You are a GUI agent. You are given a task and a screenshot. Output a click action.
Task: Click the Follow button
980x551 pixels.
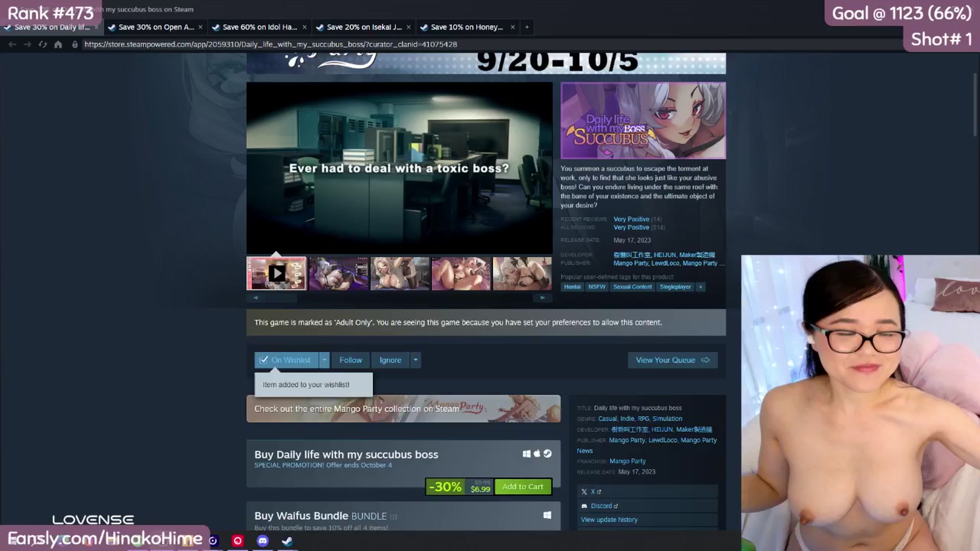point(351,360)
